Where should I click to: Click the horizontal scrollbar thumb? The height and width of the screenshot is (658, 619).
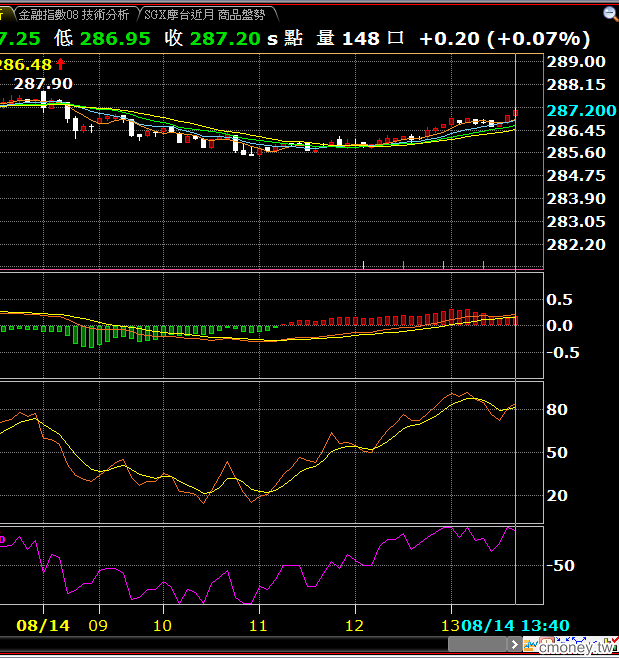coord(478,644)
